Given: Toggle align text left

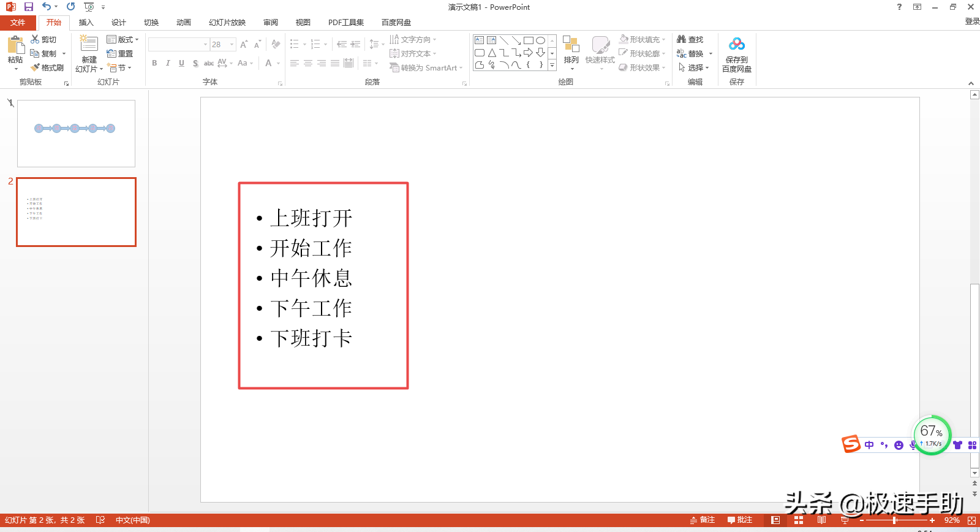Looking at the screenshot, I should tap(295, 63).
